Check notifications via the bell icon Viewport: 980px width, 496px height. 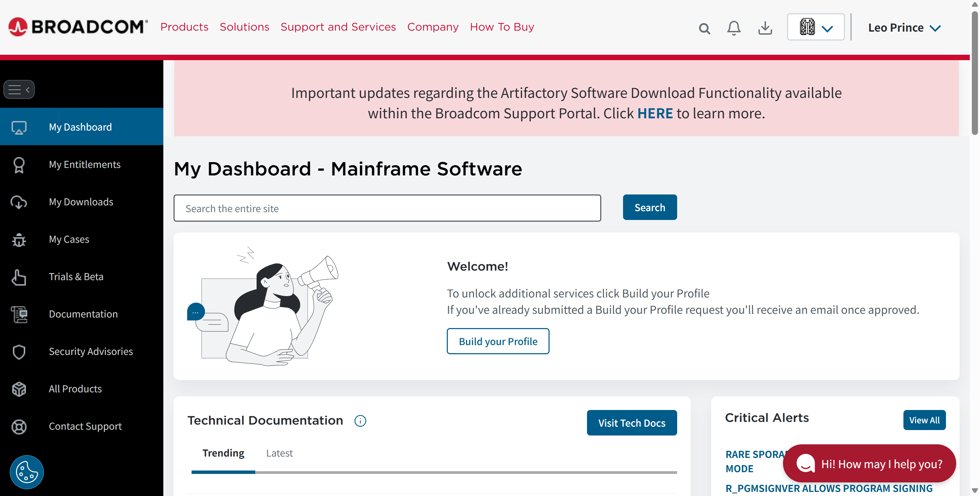[734, 28]
